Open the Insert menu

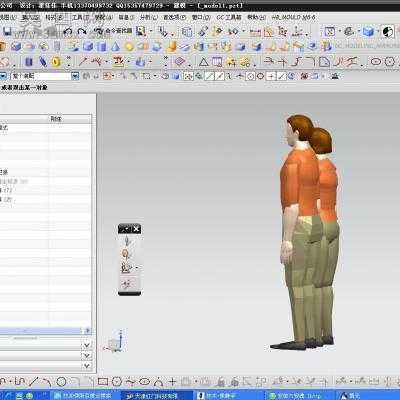(x=31, y=17)
